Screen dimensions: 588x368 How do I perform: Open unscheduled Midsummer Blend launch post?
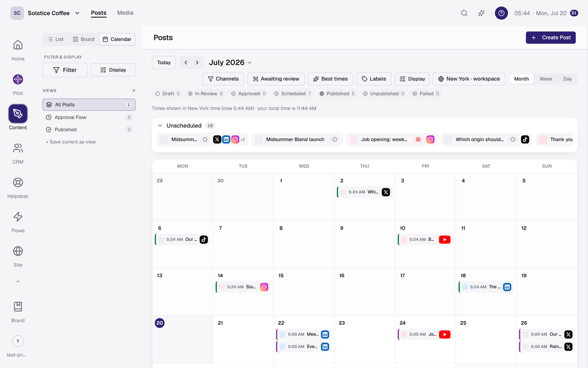(297, 139)
